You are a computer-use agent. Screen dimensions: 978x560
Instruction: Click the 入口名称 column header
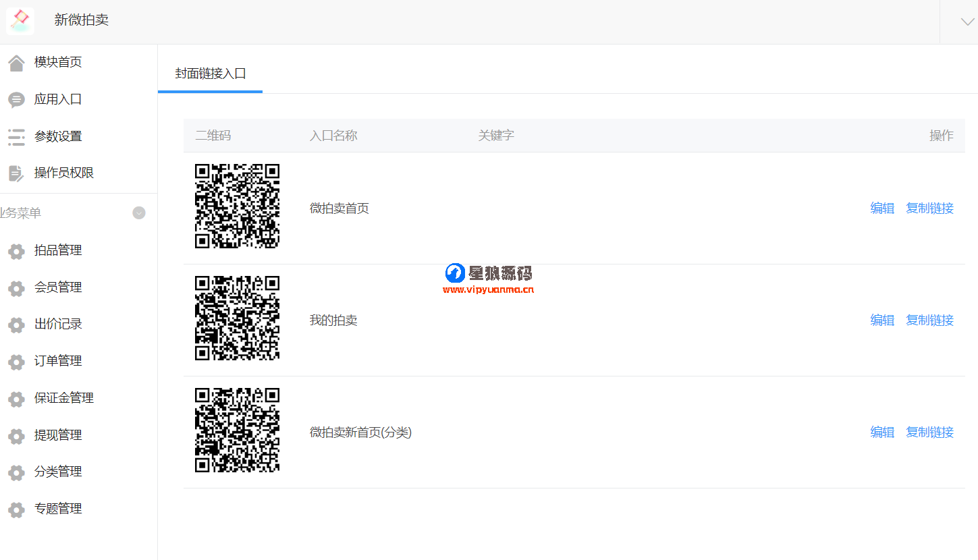tap(333, 136)
